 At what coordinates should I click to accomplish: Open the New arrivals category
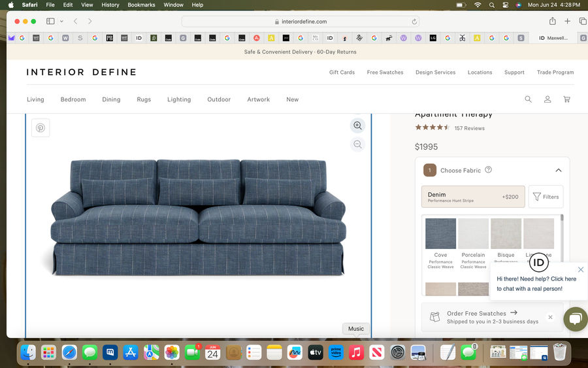click(293, 99)
